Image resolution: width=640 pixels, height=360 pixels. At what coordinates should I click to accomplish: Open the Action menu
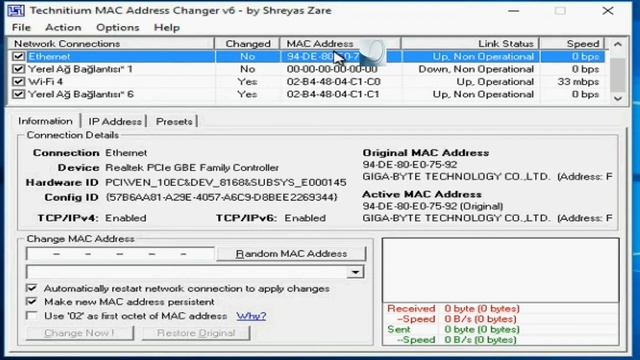(63, 28)
